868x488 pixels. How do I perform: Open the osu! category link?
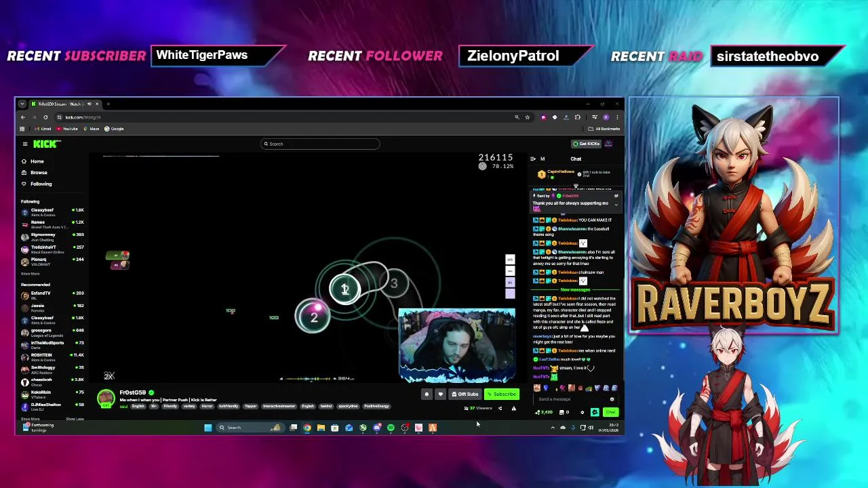point(123,406)
